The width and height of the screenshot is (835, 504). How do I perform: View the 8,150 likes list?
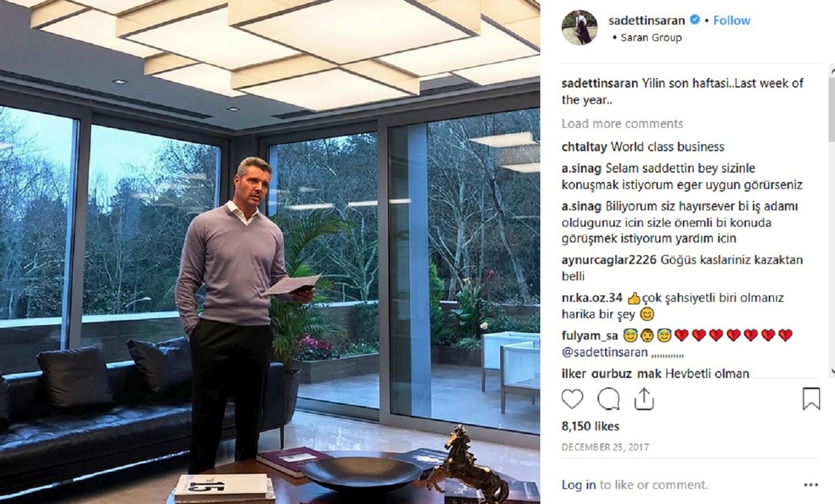[590, 426]
